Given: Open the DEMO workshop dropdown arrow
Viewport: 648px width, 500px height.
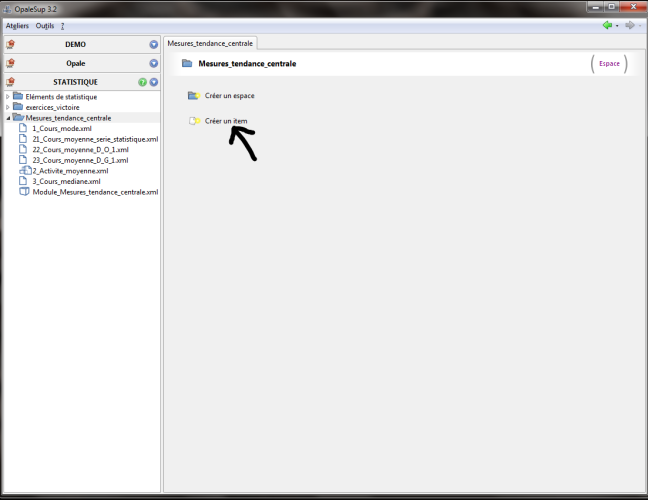Looking at the screenshot, I should pyautogui.click(x=154, y=44).
